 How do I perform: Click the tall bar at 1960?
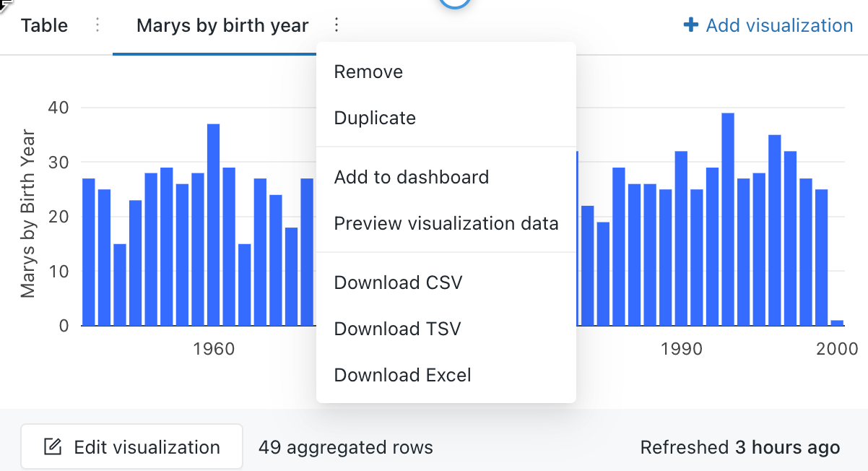point(213,224)
